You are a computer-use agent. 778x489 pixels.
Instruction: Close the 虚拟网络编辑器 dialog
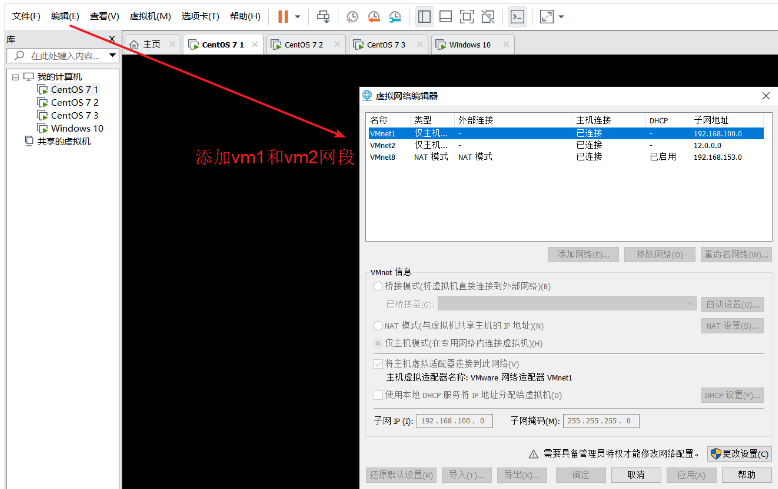[766, 96]
